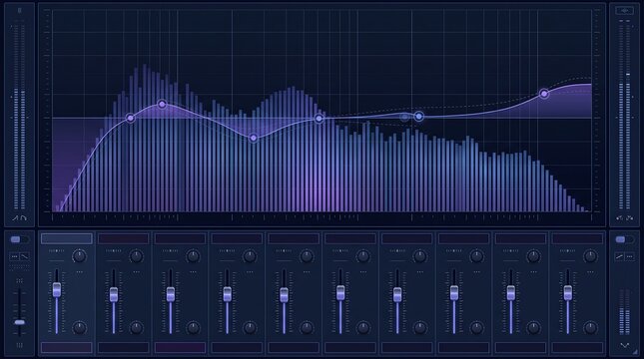Click the top knob on the second band strip
The width and height of the screenshot is (644, 359).
(x=136, y=257)
